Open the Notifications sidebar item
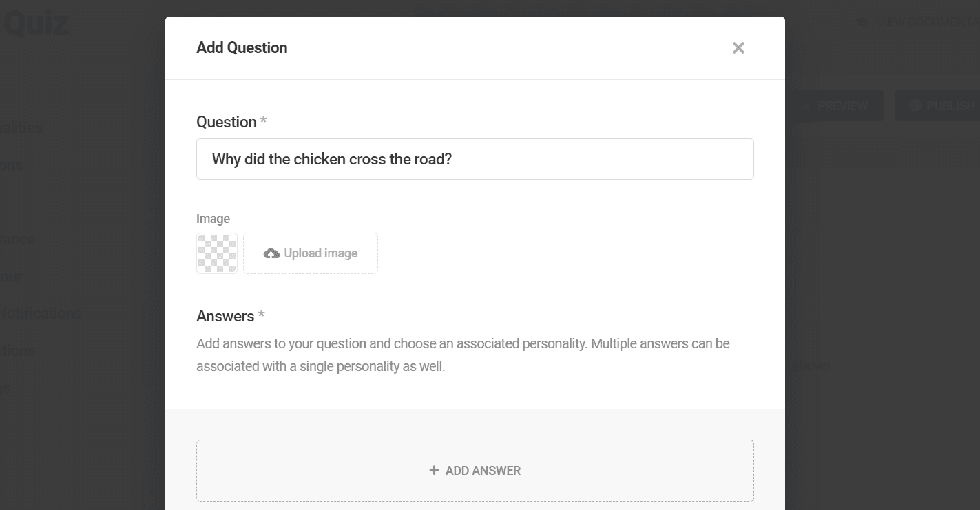This screenshot has height=510, width=980. coord(41,314)
